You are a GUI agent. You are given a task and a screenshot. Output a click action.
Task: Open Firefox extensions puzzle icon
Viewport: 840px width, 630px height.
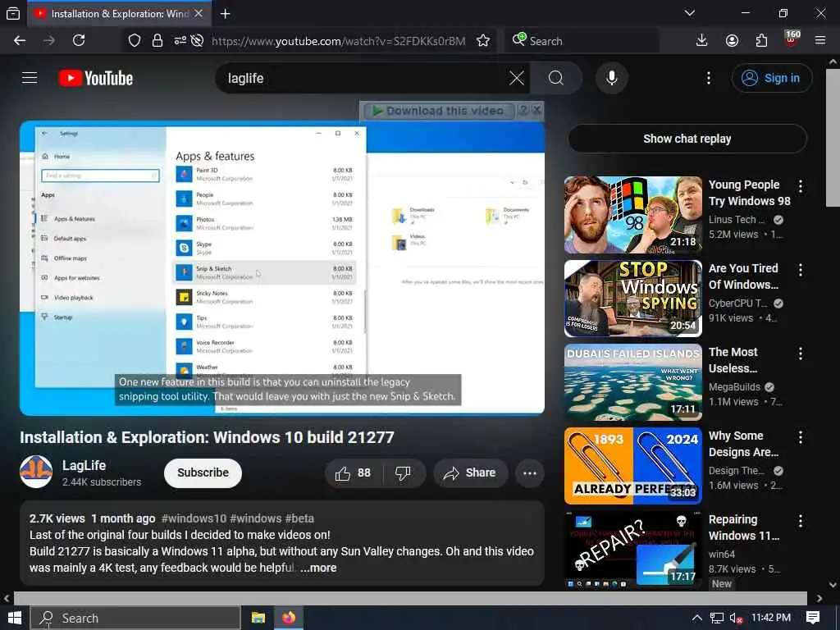761,41
